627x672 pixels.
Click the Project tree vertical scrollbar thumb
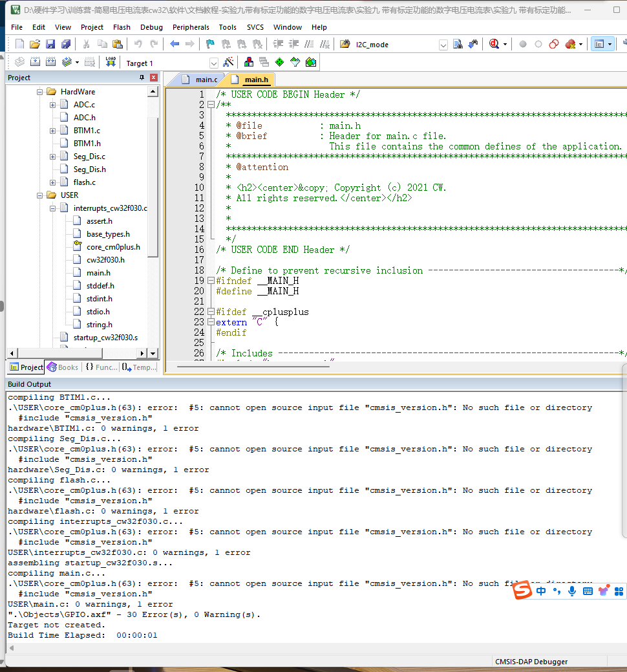(153, 188)
